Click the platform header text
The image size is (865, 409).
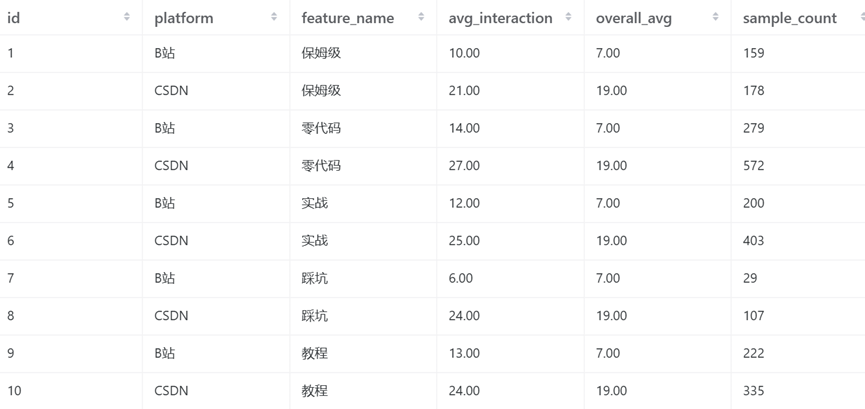(184, 18)
